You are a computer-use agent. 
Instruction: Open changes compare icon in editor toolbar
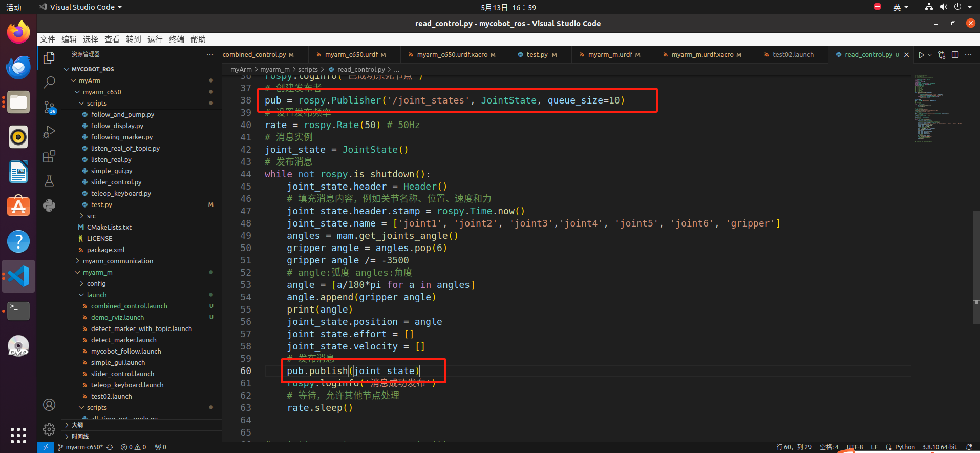(x=942, y=55)
